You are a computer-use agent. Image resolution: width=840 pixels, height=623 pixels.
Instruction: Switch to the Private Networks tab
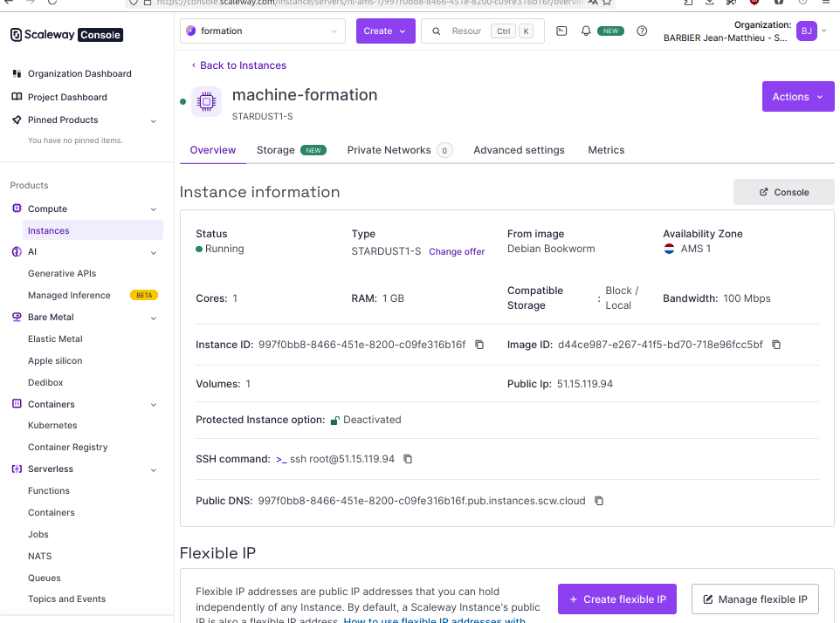[x=400, y=150]
